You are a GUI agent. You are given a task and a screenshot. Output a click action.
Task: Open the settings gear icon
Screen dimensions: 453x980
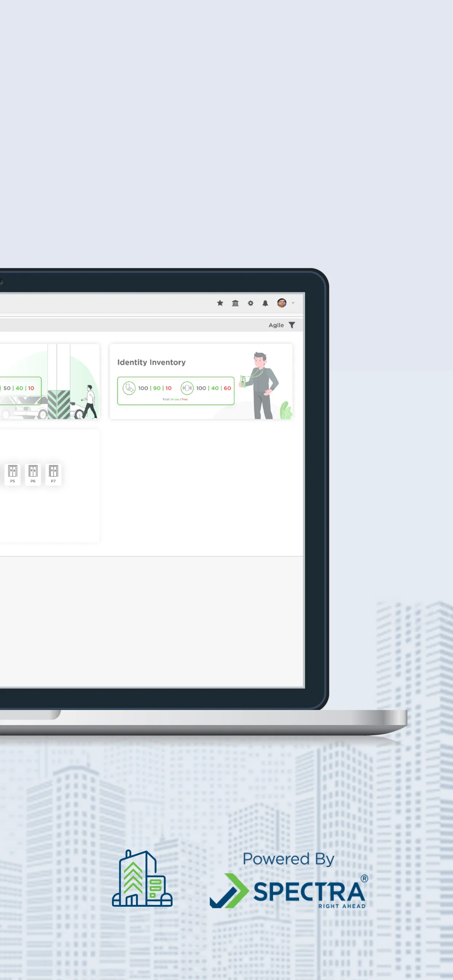click(x=251, y=303)
